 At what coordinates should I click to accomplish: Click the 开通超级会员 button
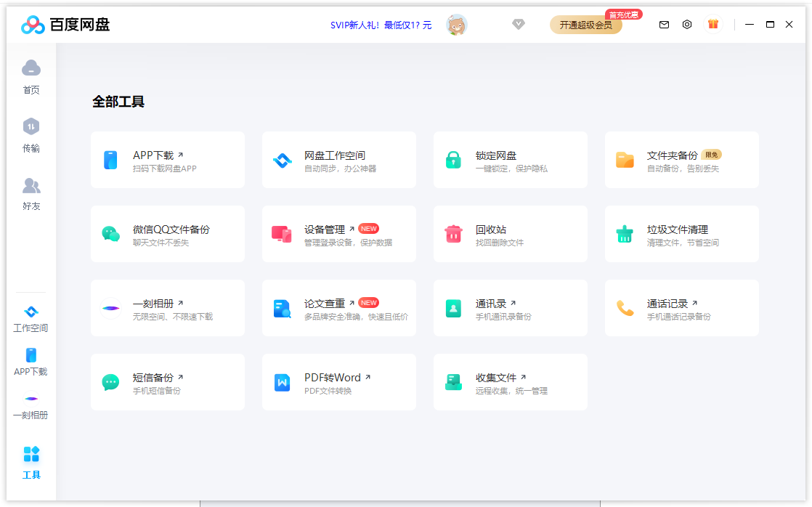coord(585,25)
